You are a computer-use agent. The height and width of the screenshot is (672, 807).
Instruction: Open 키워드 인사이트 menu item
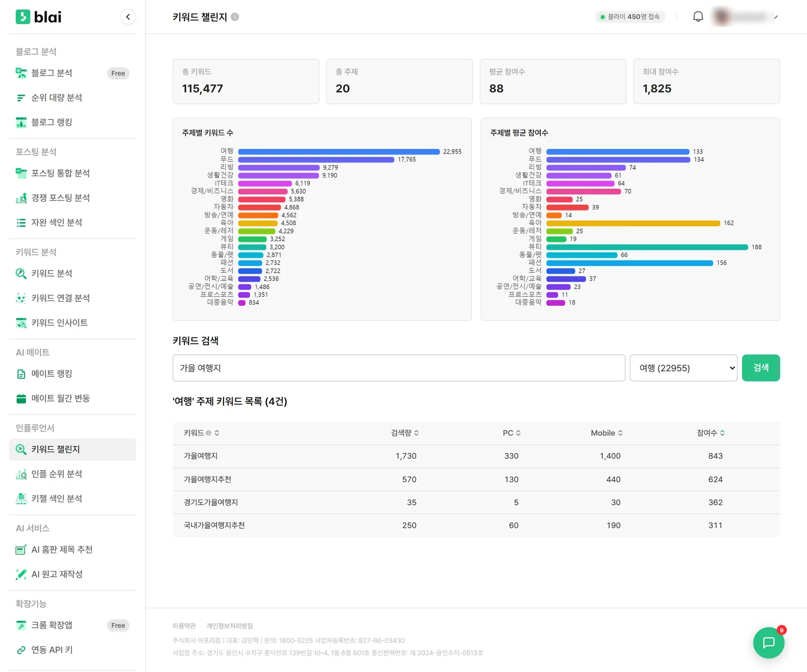73,323
